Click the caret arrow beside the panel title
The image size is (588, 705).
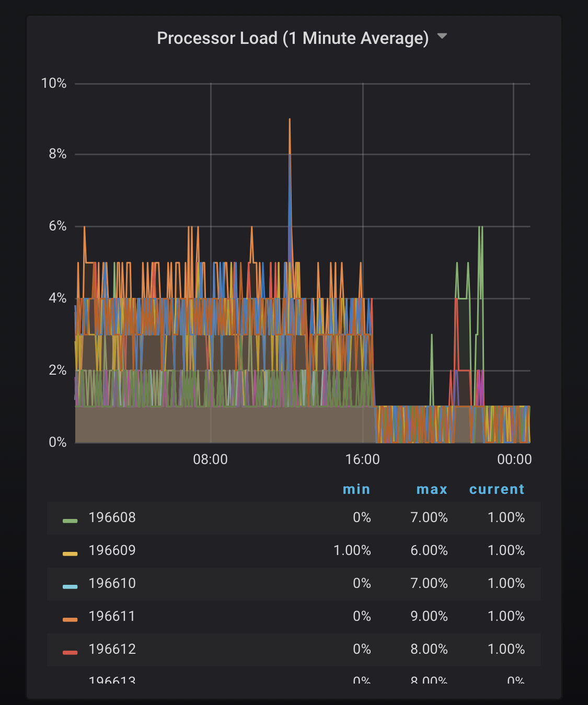(x=442, y=37)
